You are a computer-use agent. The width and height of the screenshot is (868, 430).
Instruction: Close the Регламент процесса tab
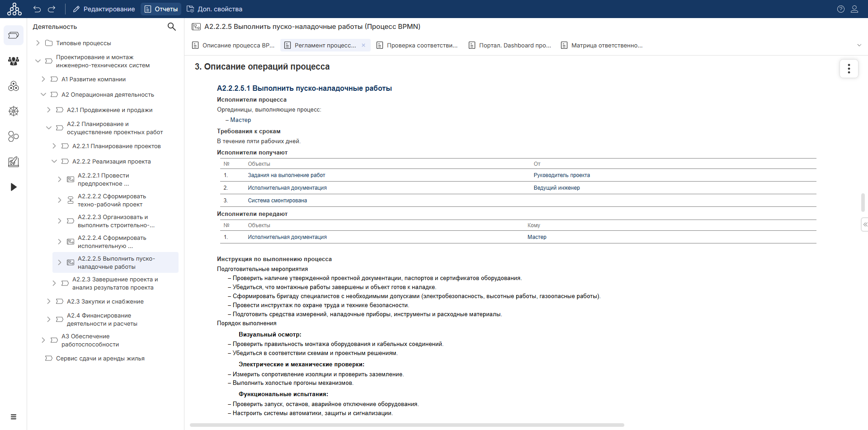363,45
